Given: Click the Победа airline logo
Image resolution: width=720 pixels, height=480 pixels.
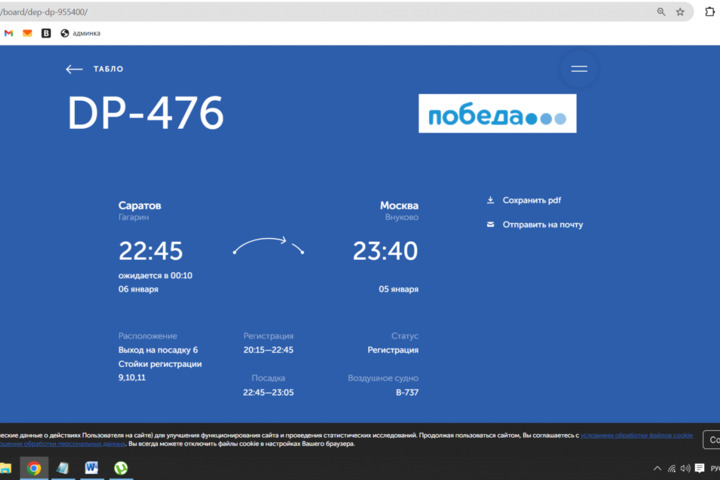Looking at the screenshot, I should tap(497, 115).
